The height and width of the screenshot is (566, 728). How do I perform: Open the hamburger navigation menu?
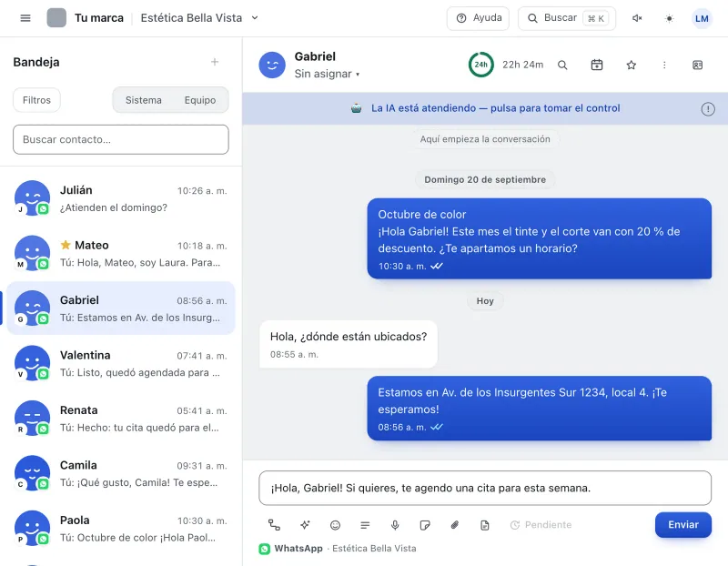pyautogui.click(x=25, y=18)
